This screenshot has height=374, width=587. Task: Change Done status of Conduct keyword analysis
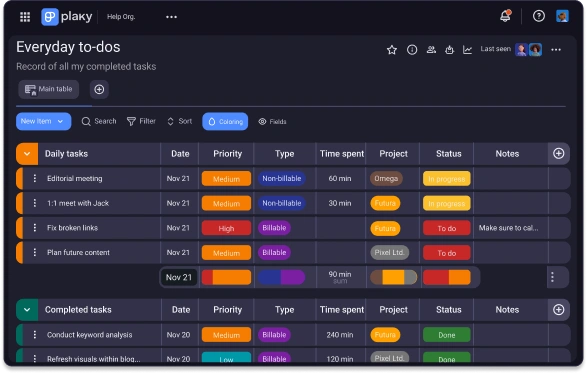(447, 335)
